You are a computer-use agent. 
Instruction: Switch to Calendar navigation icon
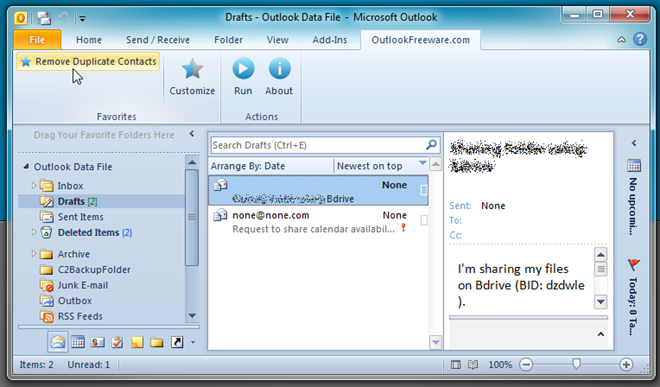point(78,342)
